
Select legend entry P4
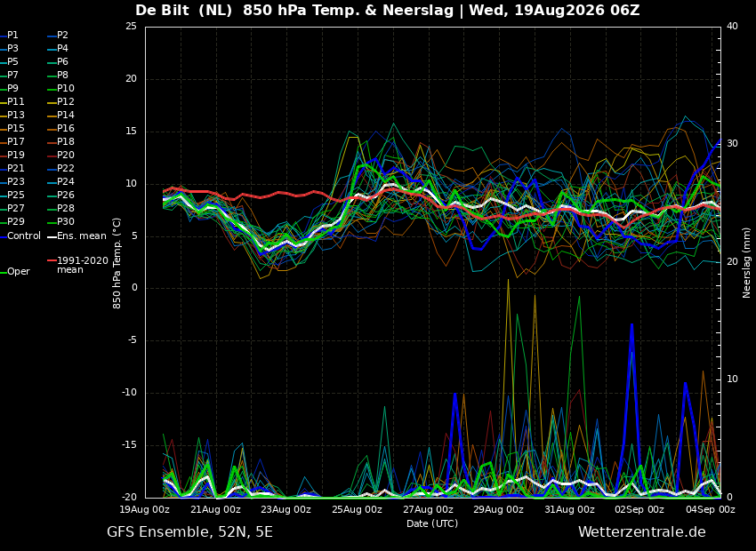tap(59, 49)
